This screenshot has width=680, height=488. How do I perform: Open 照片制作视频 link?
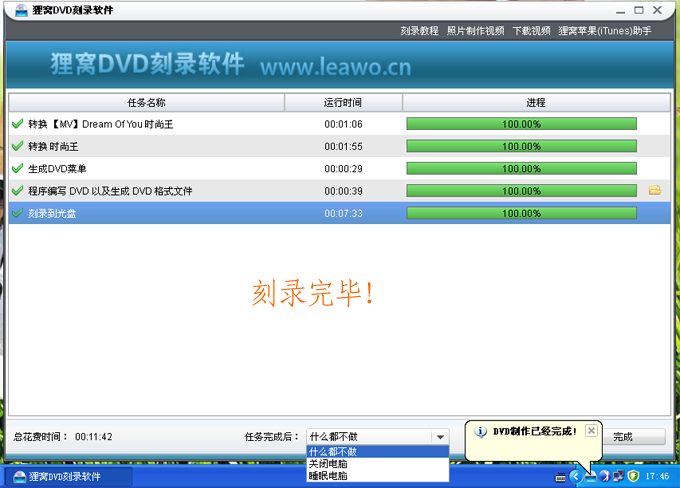(x=476, y=31)
